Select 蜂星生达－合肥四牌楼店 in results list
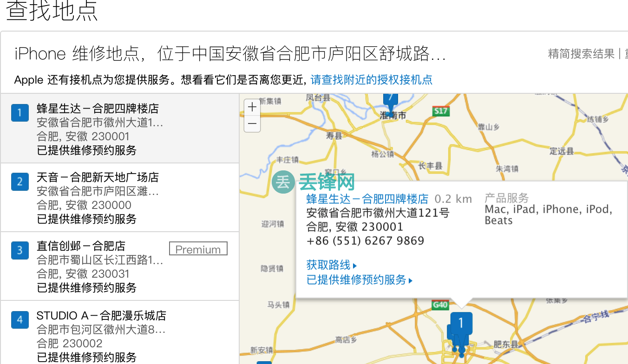 (98, 109)
